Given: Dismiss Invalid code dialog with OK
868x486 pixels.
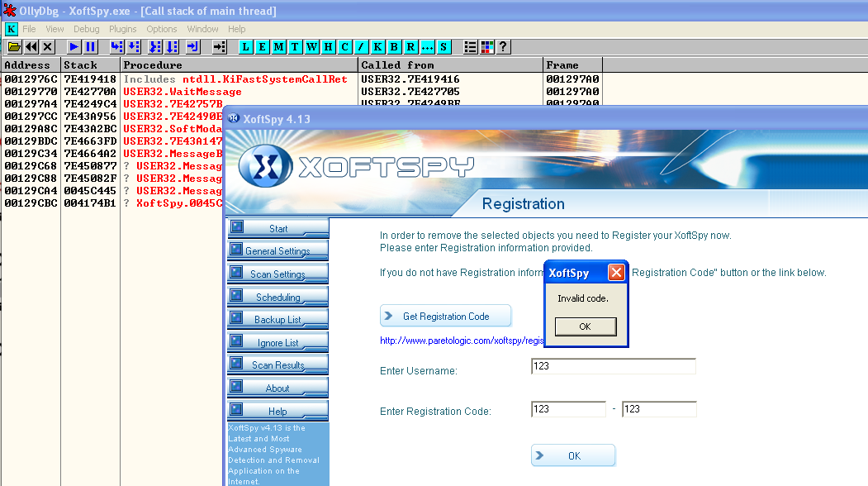Looking at the screenshot, I should pos(585,326).
